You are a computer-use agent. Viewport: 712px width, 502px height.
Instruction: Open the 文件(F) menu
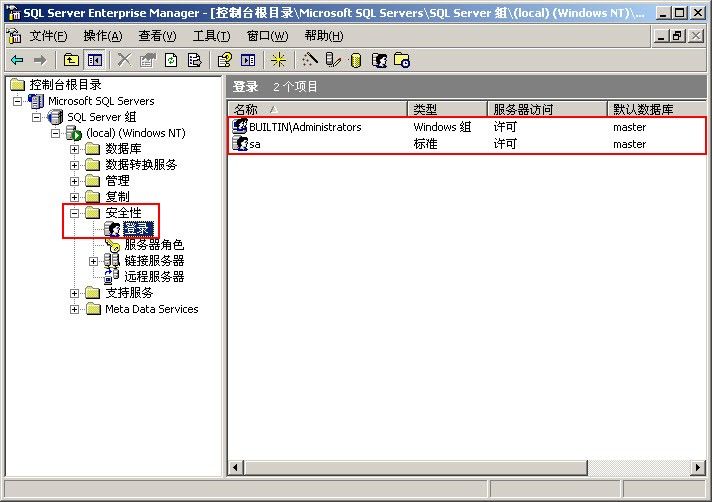point(49,36)
